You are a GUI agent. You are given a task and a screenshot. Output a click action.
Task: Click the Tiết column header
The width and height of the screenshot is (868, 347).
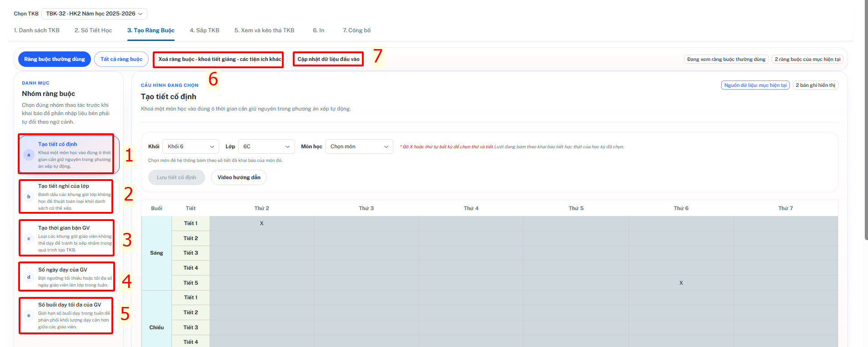point(191,208)
